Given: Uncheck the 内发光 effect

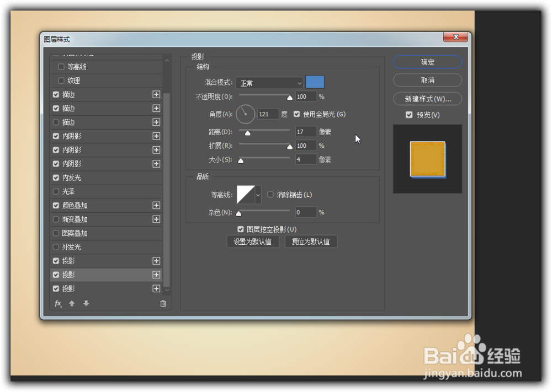Looking at the screenshot, I should (56, 178).
